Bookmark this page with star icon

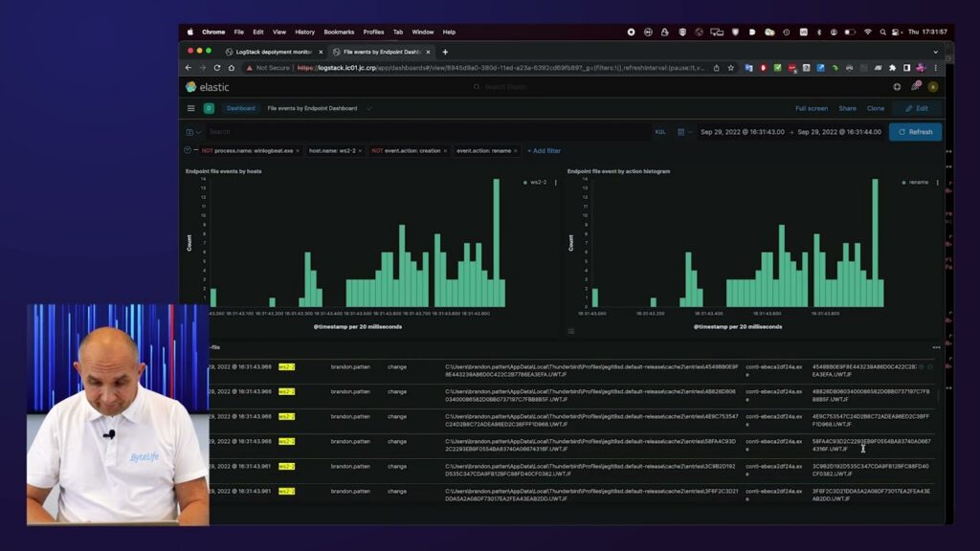coord(731,68)
